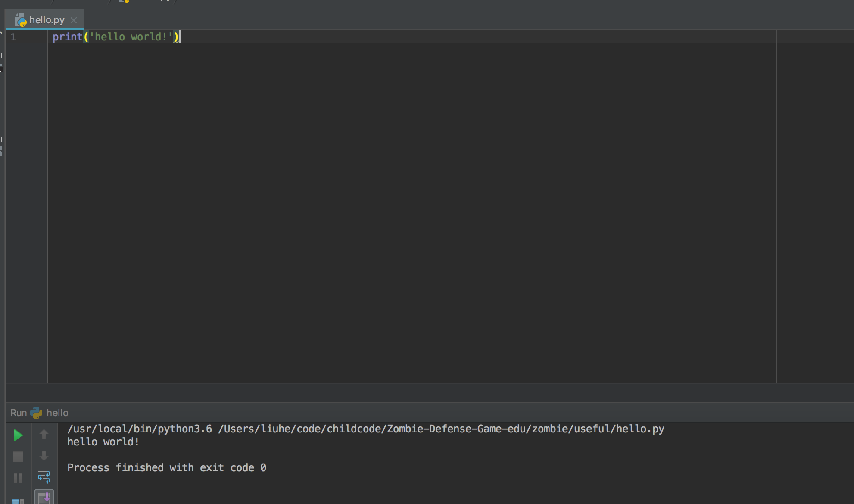Click the hello.py file path in console
The height and width of the screenshot is (504, 854).
tap(441, 429)
